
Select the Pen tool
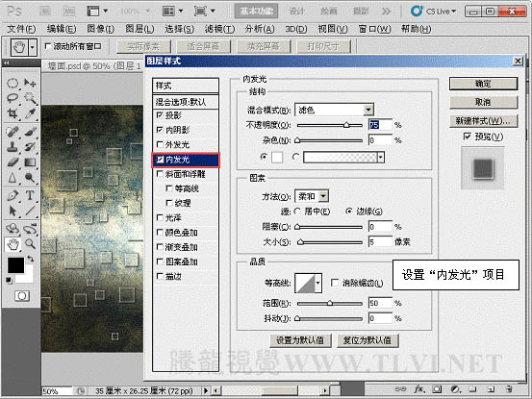[13, 195]
